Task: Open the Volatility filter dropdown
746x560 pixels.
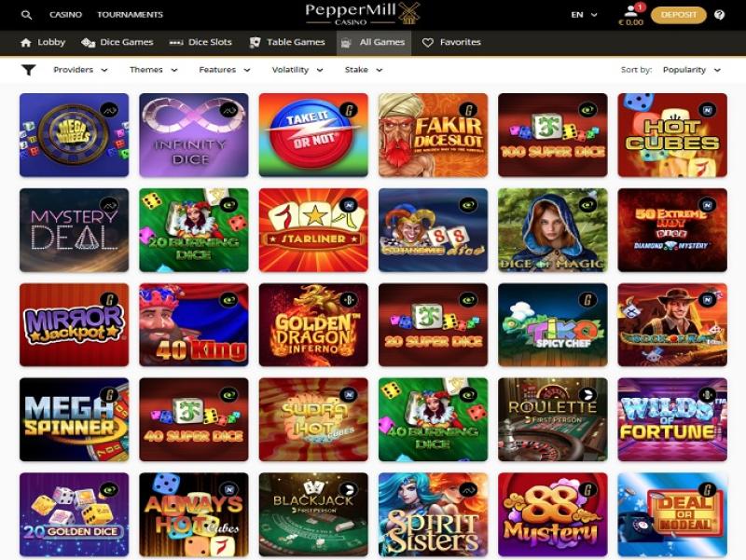Action: 297,70
